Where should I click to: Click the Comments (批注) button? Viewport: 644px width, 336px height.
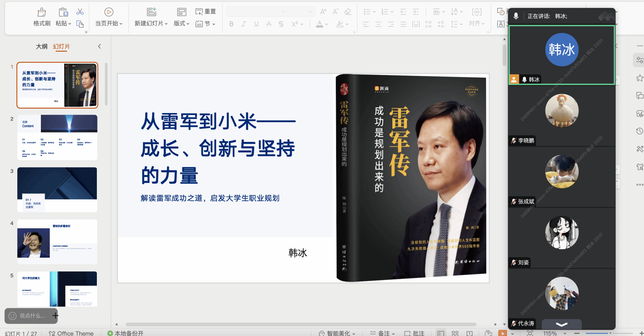pyautogui.click(x=414, y=333)
